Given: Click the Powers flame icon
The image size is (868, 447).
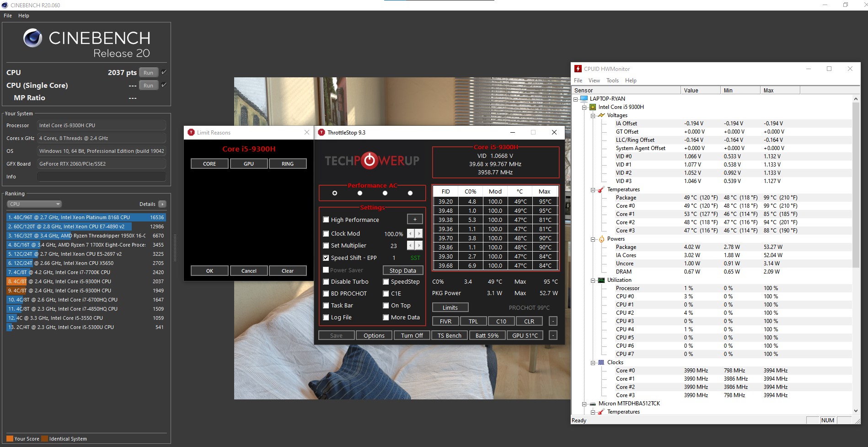Looking at the screenshot, I should 601,239.
